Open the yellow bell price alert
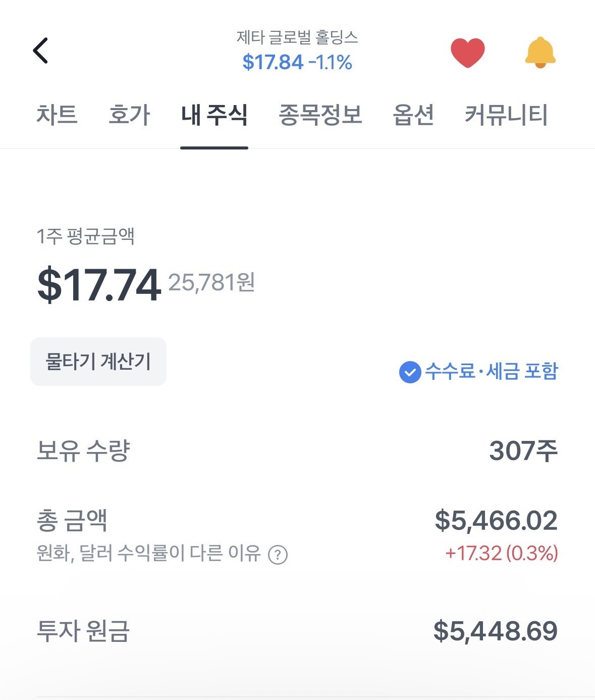 point(540,53)
